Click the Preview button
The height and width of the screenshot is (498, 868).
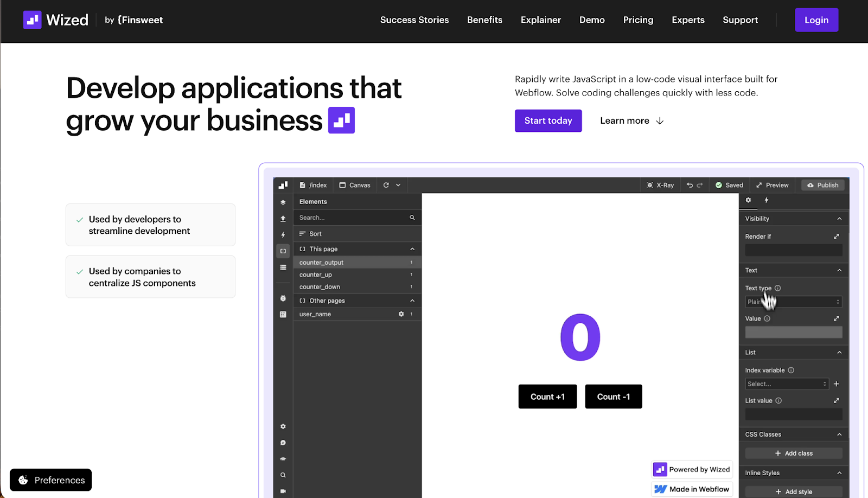(773, 185)
